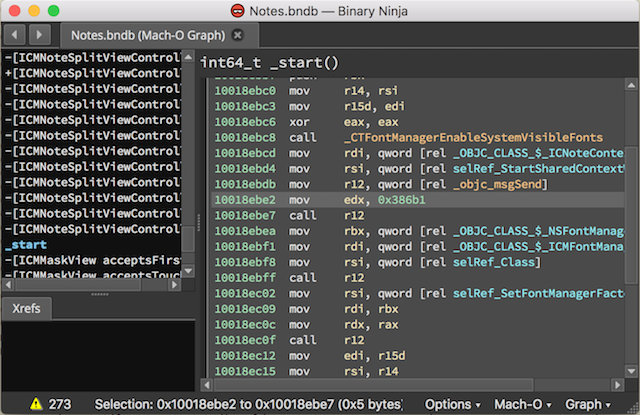Click _OBJC_CLASS_$_ICNoteConte symbol reference
The image size is (640, 415).
click(538, 153)
